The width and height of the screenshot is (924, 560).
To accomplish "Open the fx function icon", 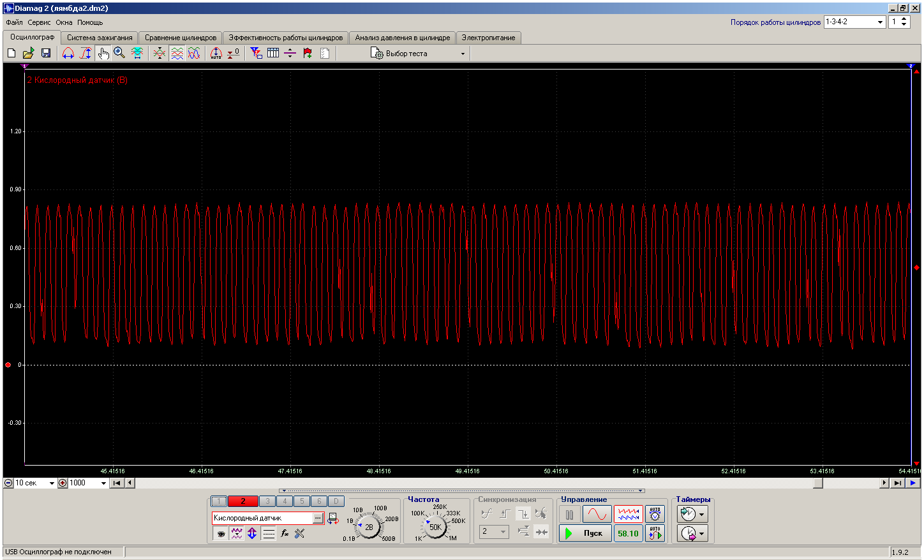I will point(285,534).
